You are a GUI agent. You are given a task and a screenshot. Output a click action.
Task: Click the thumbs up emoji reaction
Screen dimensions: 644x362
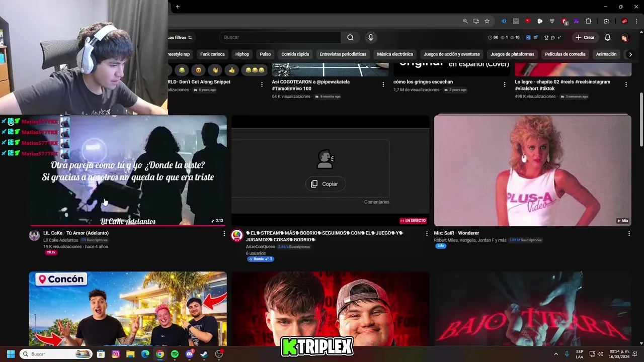pyautogui.click(x=231, y=70)
